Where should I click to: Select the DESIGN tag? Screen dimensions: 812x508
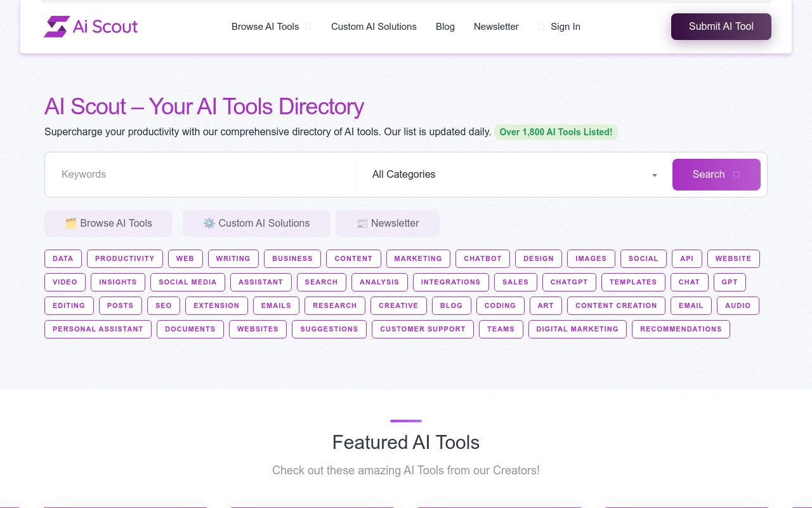pyautogui.click(x=539, y=258)
